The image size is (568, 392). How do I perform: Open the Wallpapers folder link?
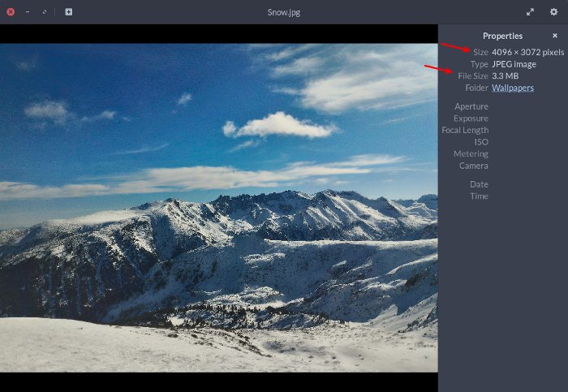513,88
